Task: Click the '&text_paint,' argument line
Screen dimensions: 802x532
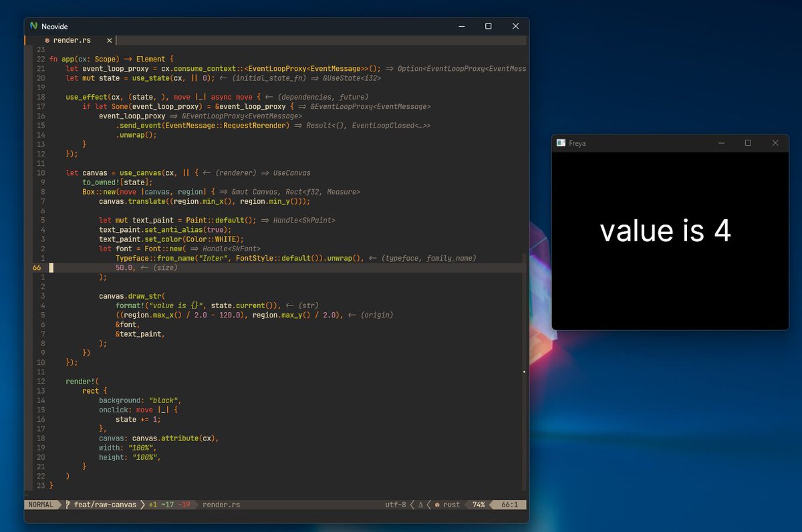Action: click(x=140, y=334)
